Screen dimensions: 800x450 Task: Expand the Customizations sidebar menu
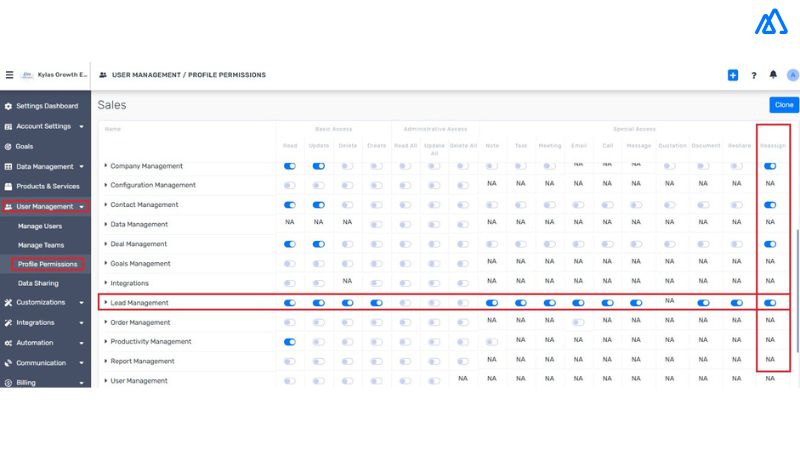point(81,303)
